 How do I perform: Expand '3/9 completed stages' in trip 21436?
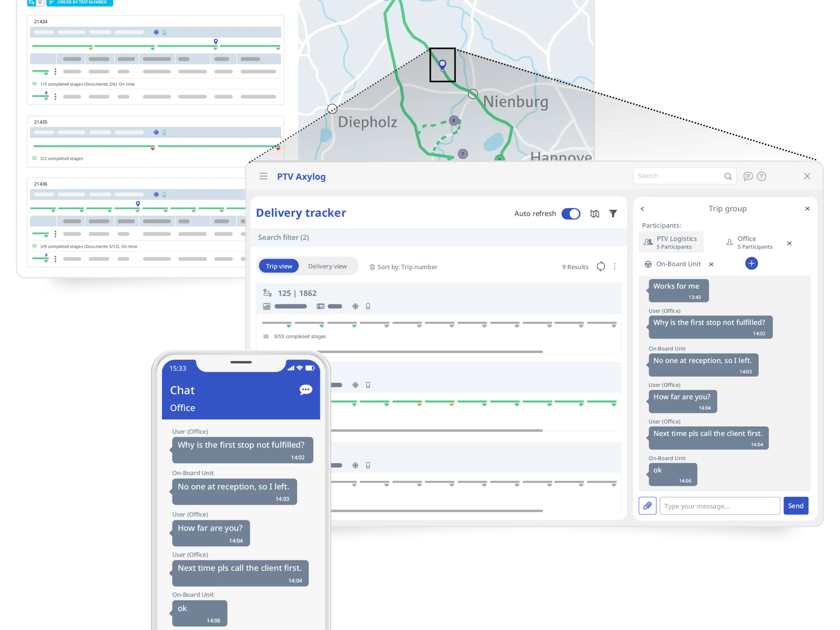pos(85,247)
